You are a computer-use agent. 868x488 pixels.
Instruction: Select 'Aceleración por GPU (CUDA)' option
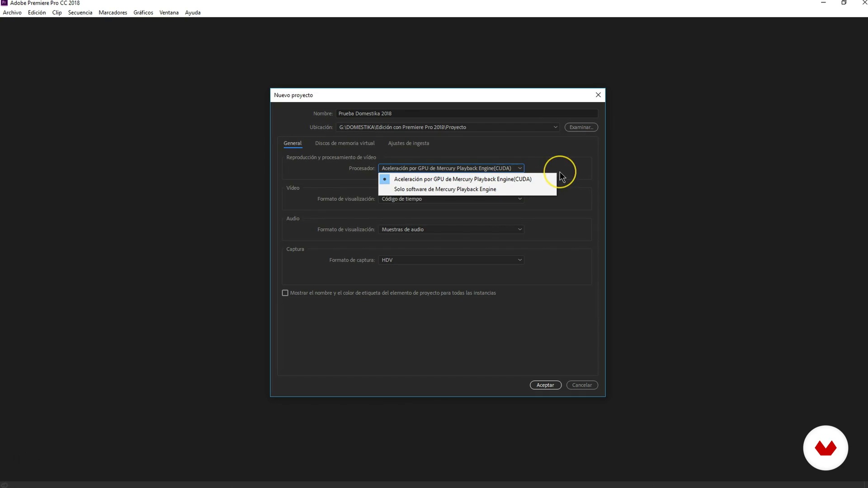click(x=462, y=179)
